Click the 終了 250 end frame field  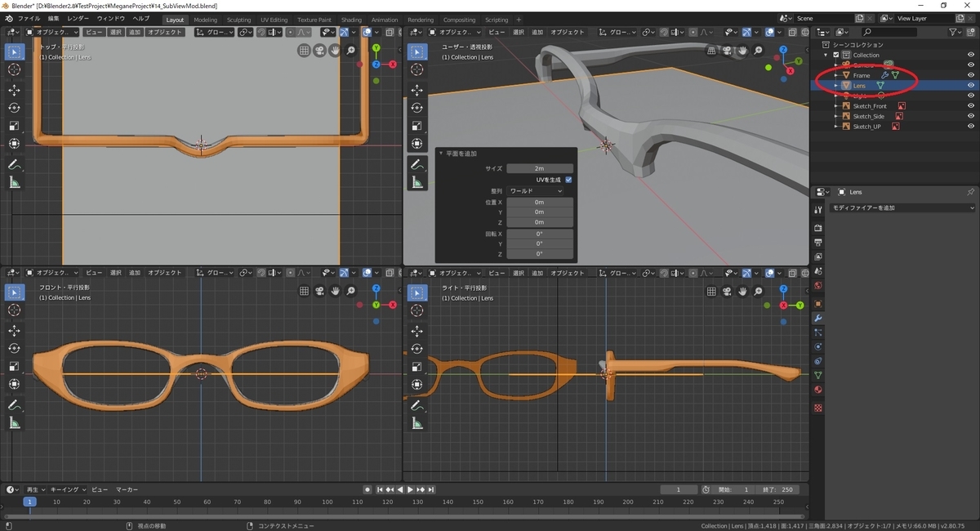pyautogui.click(x=778, y=489)
